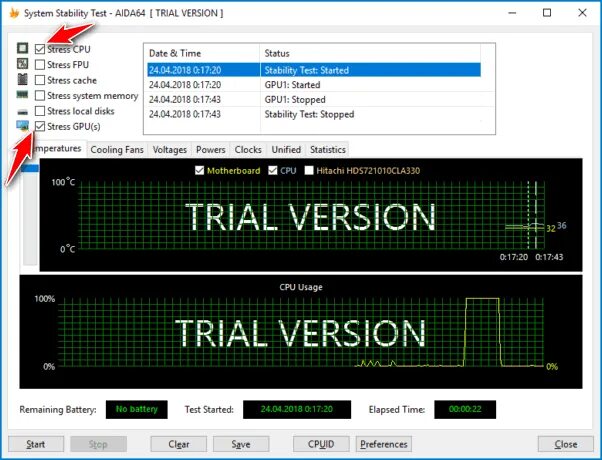The image size is (602, 460).
Task: Enable the Stress local disks checkbox
Action: (40, 111)
